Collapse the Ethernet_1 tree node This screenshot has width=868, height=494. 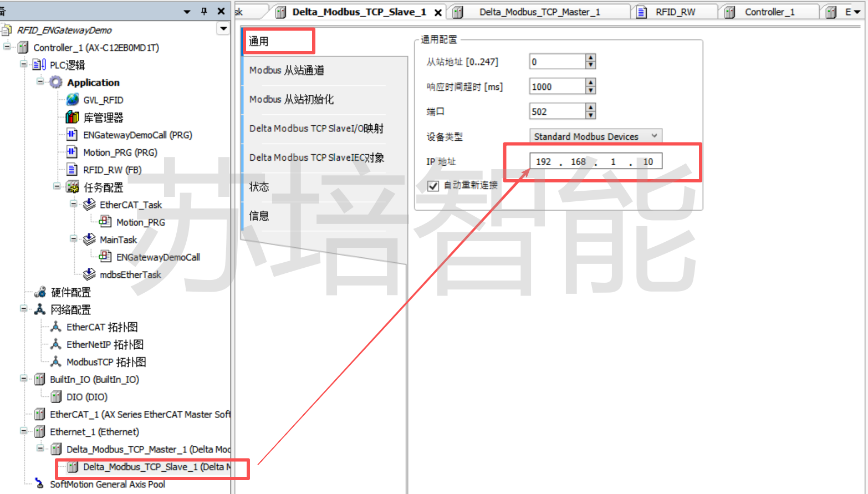[x=24, y=431]
